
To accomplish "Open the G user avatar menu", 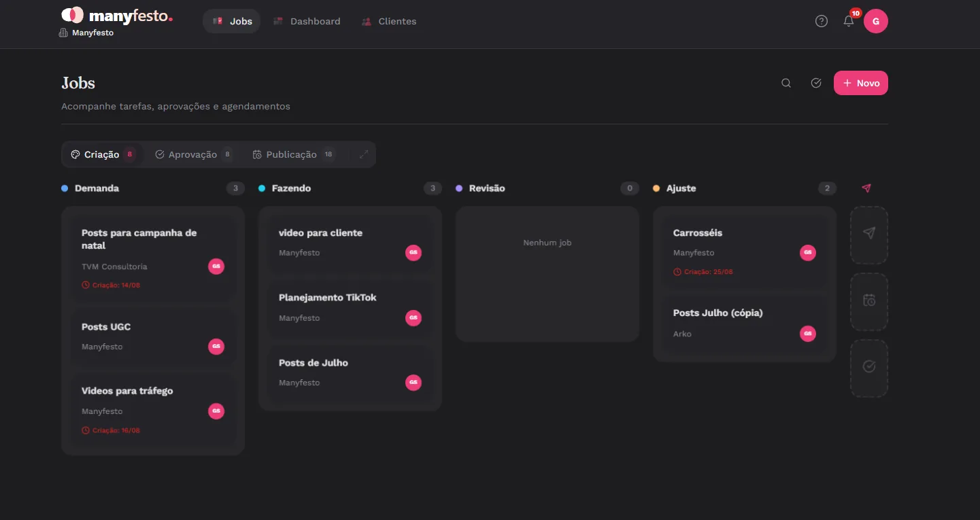I will coord(876,21).
